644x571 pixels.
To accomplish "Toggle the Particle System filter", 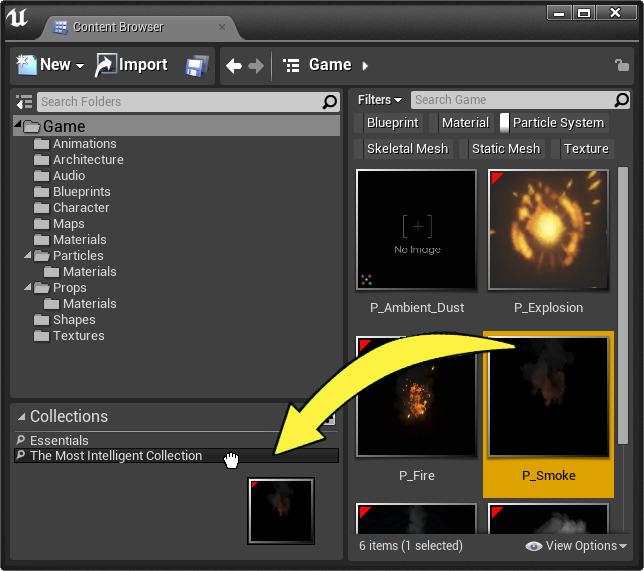I will coord(556,123).
